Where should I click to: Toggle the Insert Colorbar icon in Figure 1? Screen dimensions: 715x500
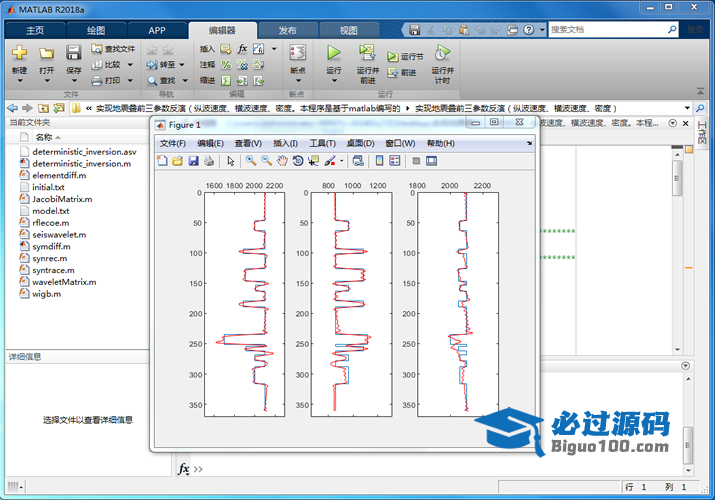[x=379, y=160]
